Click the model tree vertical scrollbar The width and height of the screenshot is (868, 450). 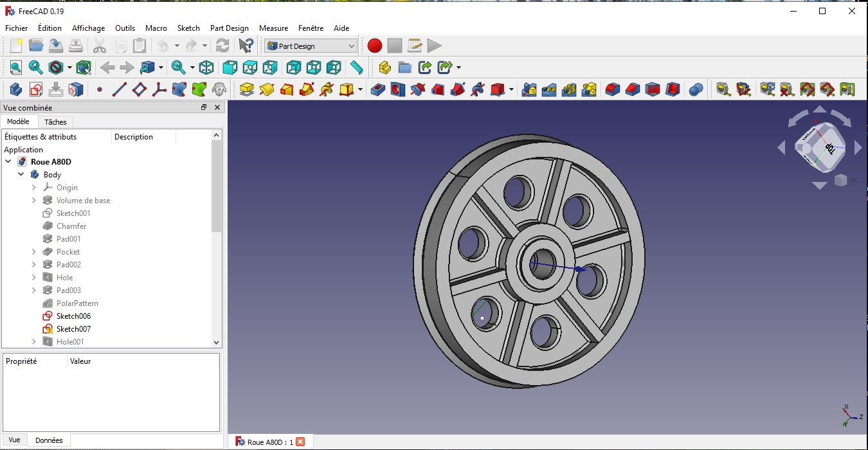(x=216, y=186)
